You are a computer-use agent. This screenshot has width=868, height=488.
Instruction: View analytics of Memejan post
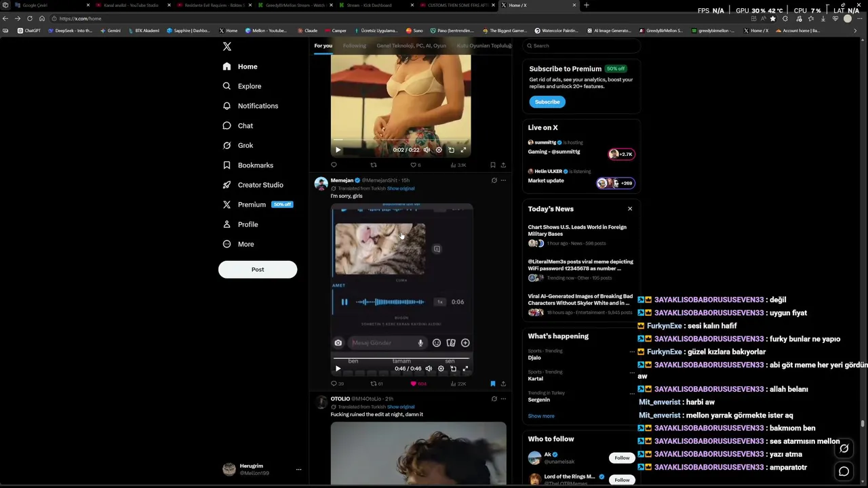pyautogui.click(x=459, y=384)
